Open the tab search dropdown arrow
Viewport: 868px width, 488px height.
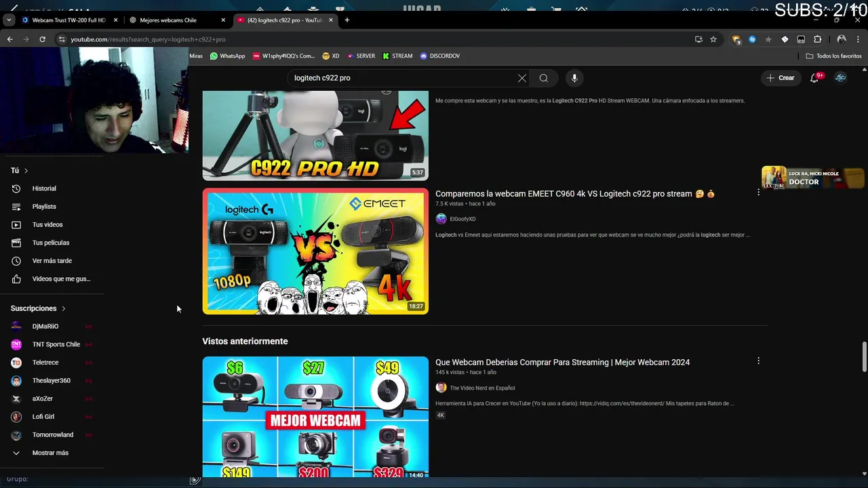click(8, 20)
